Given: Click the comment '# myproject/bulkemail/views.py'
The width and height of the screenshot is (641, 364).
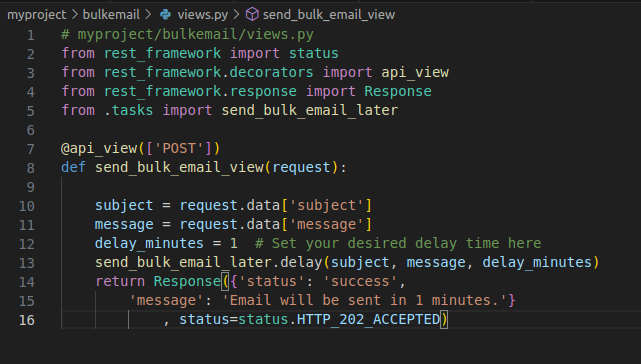Looking at the screenshot, I should (x=187, y=34).
